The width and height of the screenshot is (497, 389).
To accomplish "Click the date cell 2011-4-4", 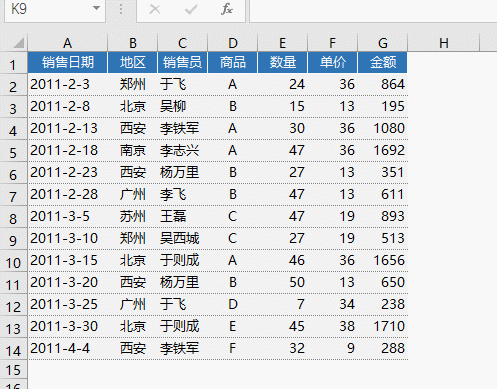I will [68, 348].
